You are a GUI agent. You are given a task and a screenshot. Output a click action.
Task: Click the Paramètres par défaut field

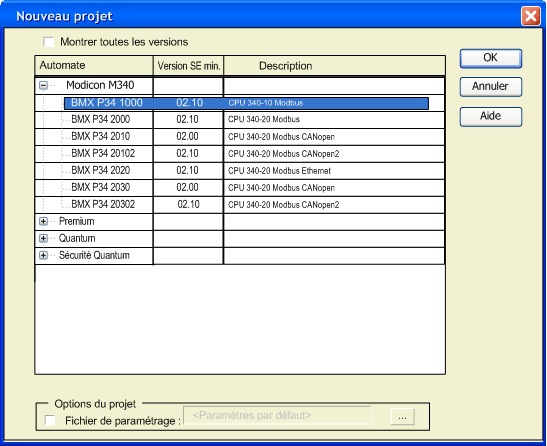277,415
